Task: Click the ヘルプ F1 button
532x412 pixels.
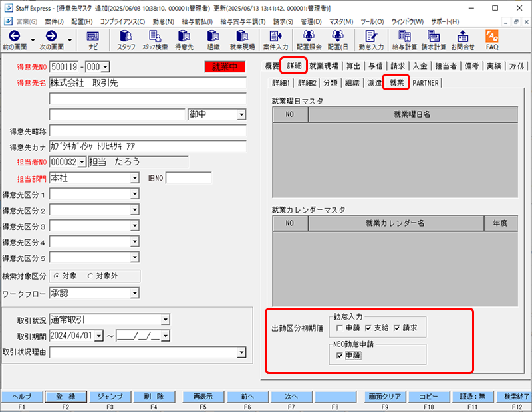Action: pos(22,397)
